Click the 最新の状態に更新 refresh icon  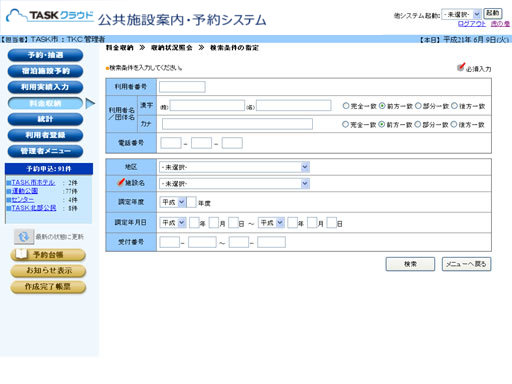coord(24,237)
